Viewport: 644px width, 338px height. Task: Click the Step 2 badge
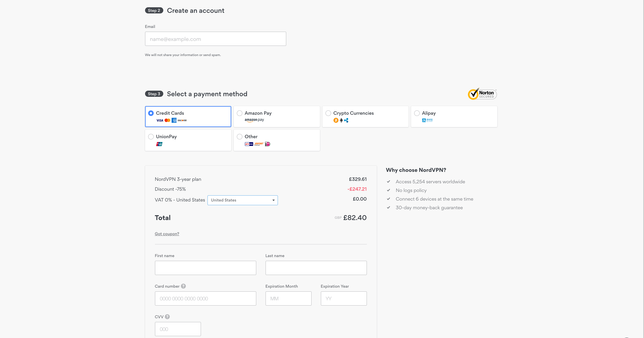pyautogui.click(x=154, y=10)
